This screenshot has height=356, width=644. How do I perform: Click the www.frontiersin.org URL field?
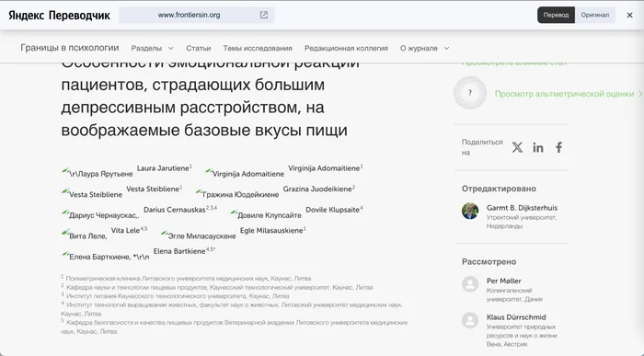point(197,15)
